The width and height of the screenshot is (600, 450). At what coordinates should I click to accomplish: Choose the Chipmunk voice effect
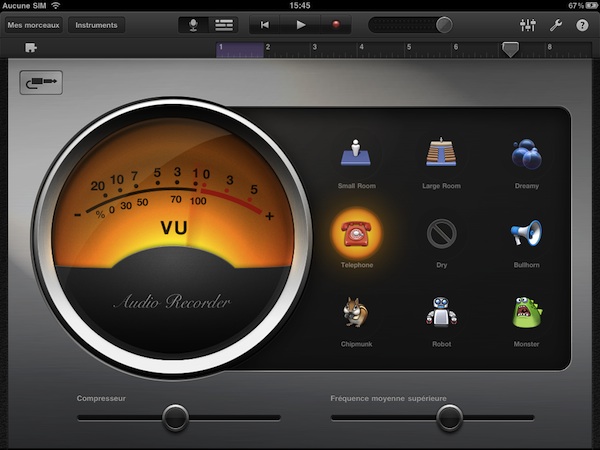point(355,312)
